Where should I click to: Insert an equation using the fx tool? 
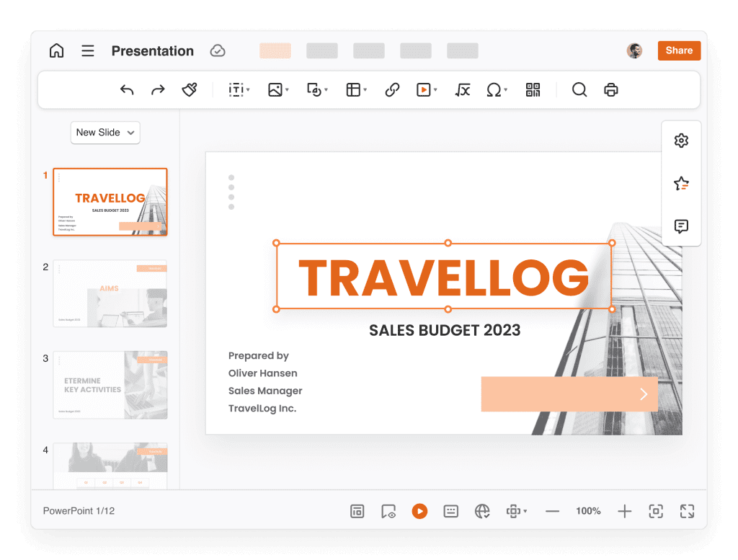(462, 89)
